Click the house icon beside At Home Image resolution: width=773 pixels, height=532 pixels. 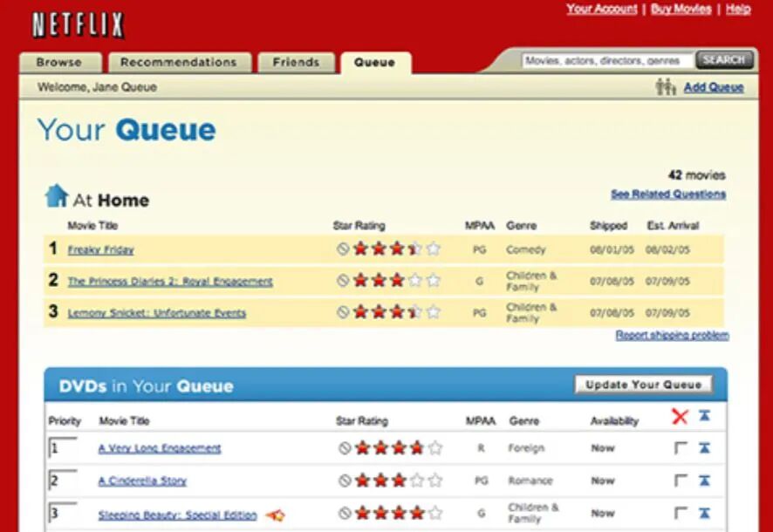[56, 195]
